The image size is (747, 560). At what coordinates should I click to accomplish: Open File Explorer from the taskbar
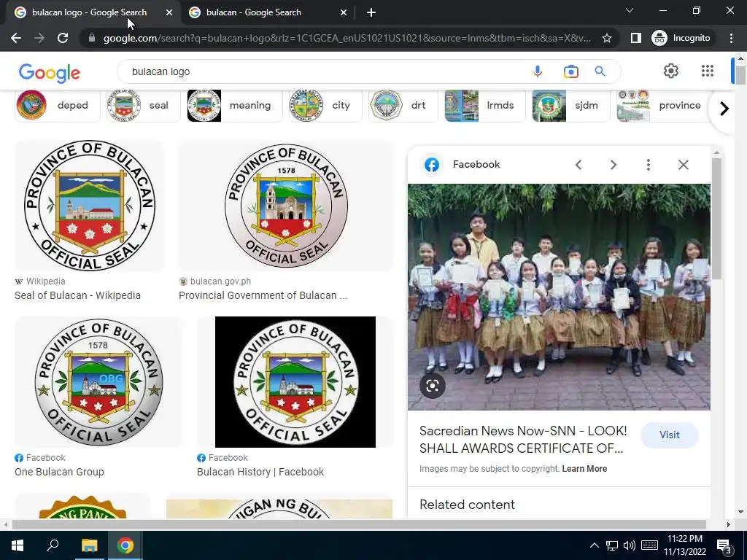pos(89,545)
